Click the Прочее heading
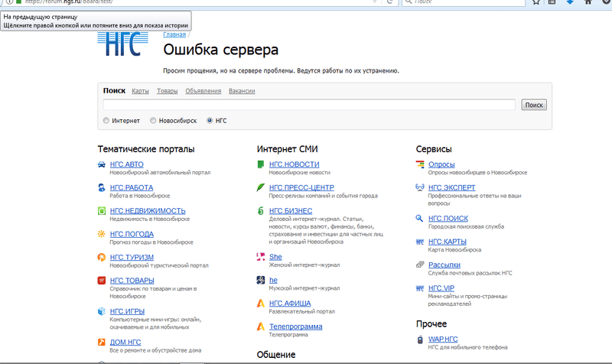 (431, 323)
